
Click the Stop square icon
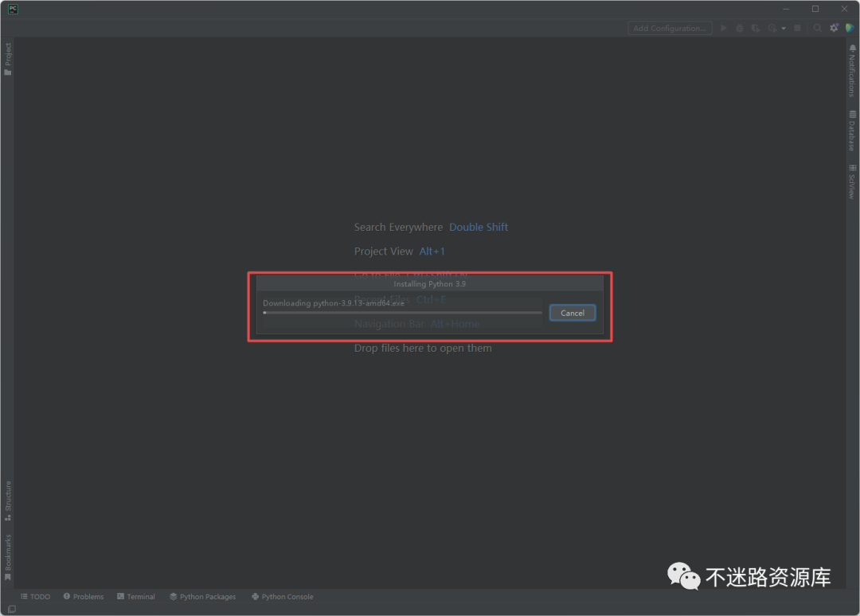coord(797,28)
